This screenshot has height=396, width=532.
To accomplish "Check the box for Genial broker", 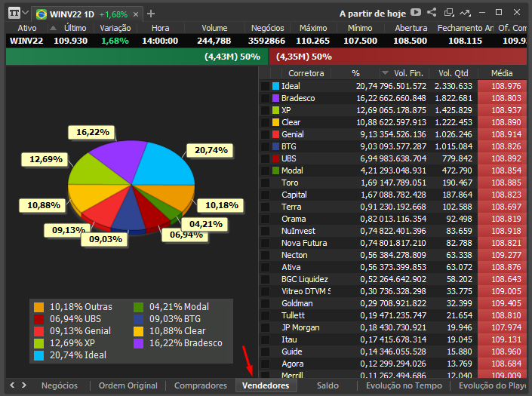I will [x=265, y=134].
